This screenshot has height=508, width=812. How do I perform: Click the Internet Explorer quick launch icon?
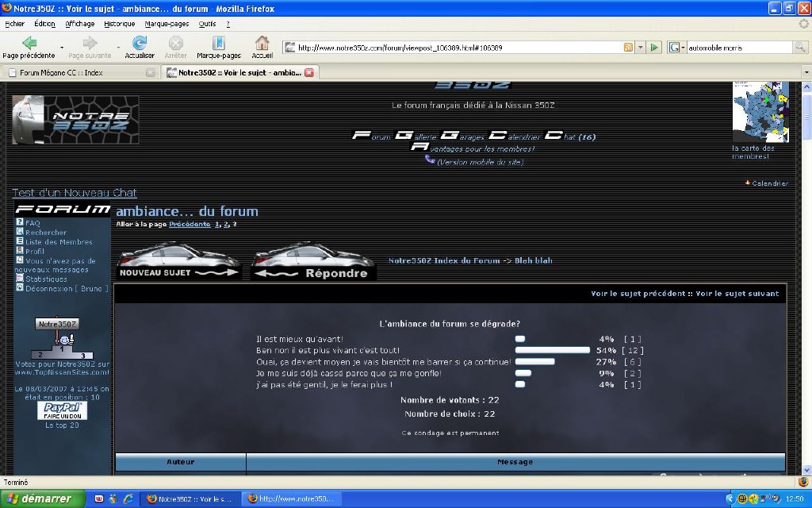[128, 498]
